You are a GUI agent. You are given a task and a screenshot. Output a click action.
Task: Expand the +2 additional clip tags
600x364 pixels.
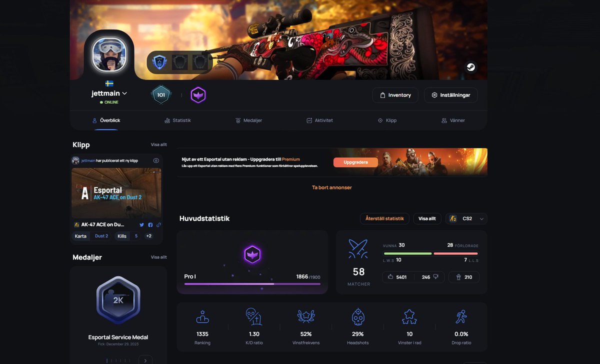click(148, 236)
